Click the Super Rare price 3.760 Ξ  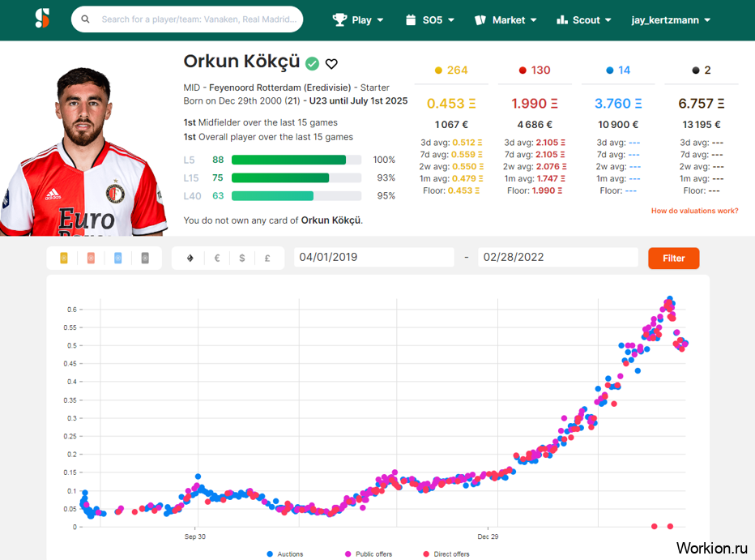[618, 104]
